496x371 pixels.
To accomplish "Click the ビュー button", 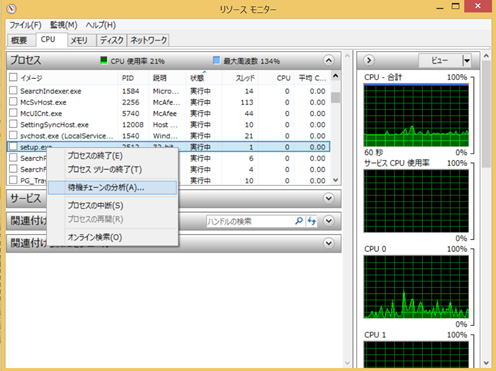I will (440, 60).
